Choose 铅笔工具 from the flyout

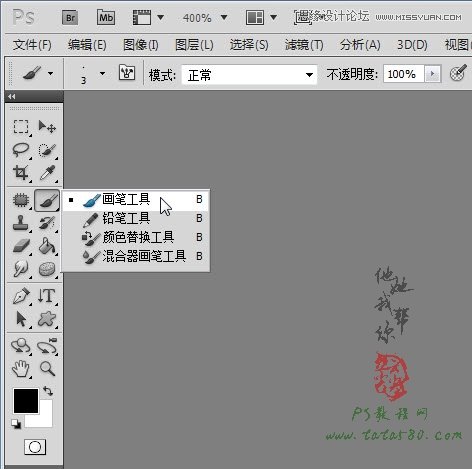pyautogui.click(x=136, y=219)
